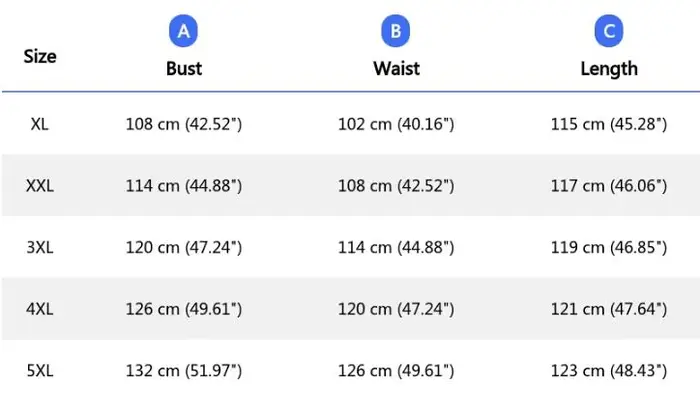The image size is (700, 412).
Task: Select the 3XL size row label
Action: coord(40,247)
